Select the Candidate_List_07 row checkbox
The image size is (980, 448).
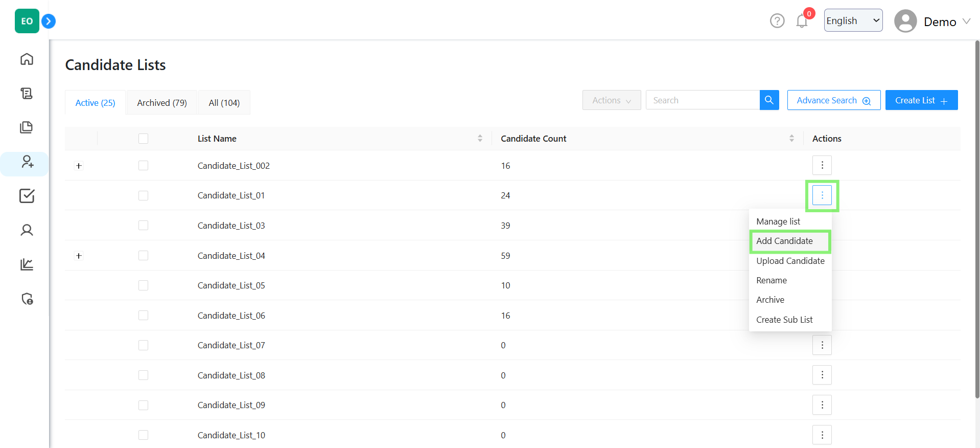tap(143, 345)
